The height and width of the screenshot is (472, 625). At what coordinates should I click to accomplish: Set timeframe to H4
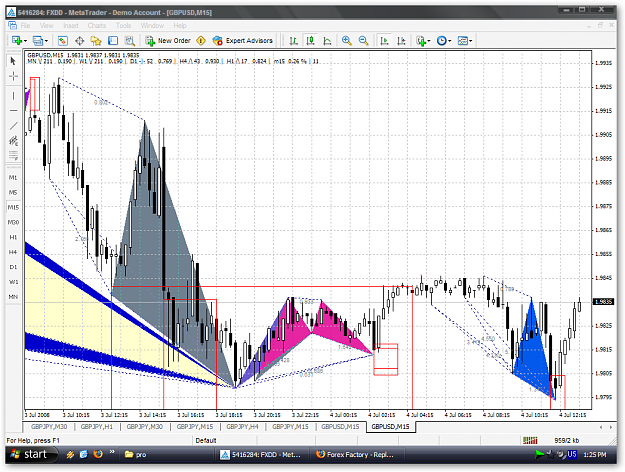[13, 252]
